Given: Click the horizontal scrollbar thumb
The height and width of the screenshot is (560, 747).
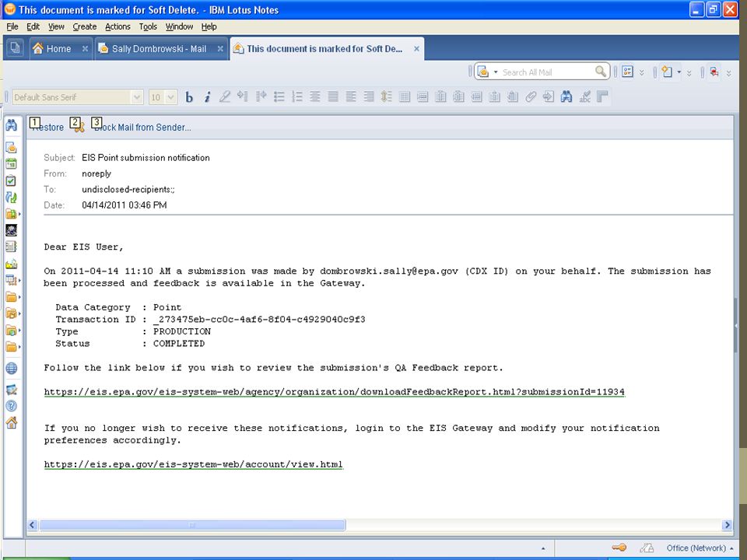Looking at the screenshot, I should point(192,525).
